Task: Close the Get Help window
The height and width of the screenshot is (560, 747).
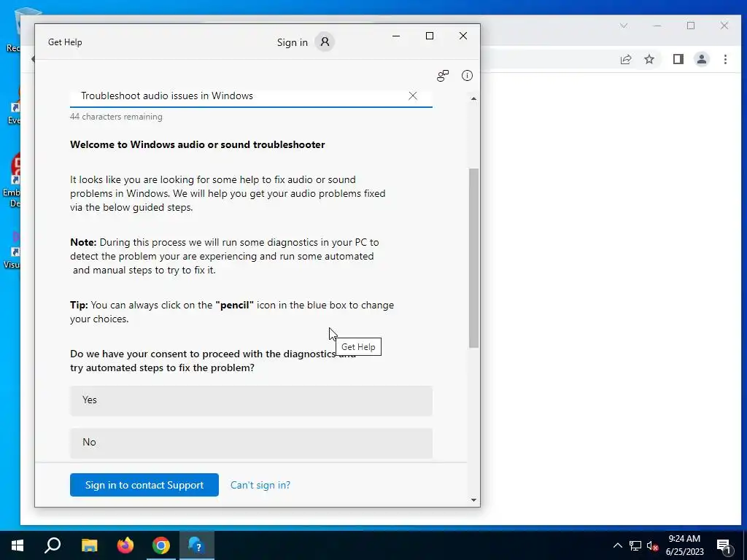Action: click(x=463, y=36)
